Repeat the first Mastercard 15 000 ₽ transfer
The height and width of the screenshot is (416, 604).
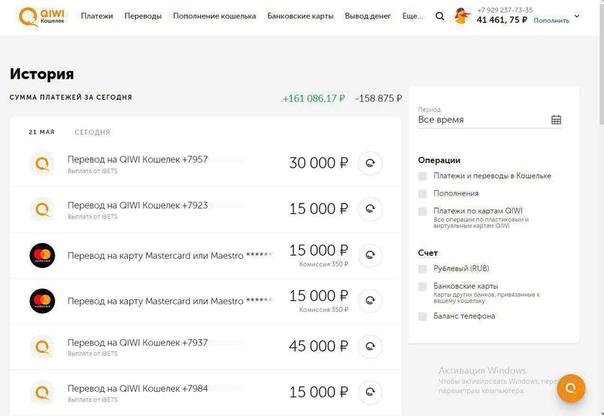click(370, 255)
